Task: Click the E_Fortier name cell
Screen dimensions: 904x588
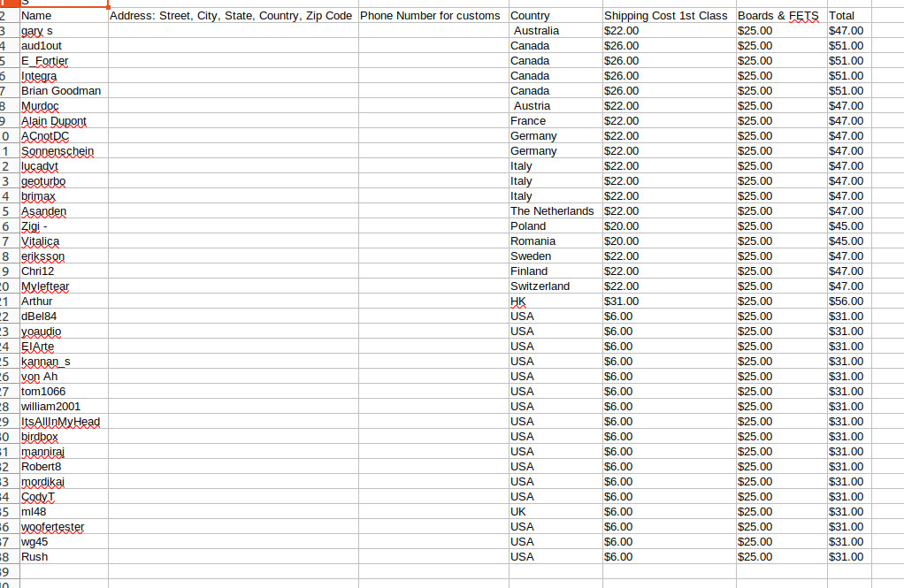Action: (x=64, y=60)
